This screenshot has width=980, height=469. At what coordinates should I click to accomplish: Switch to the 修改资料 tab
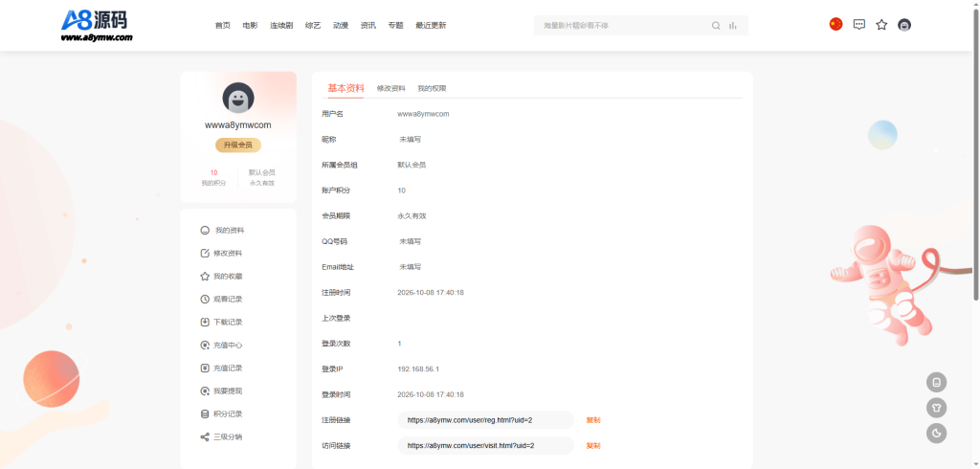pyautogui.click(x=391, y=88)
